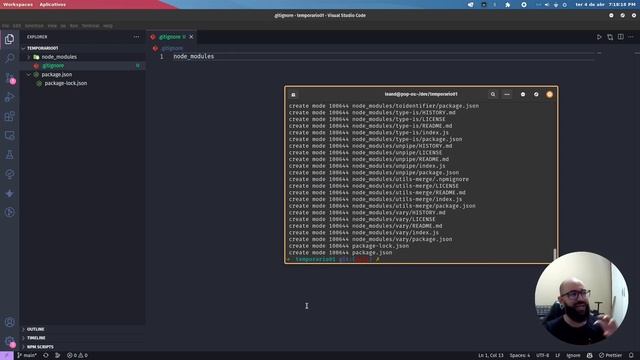Click the terminal prompt temporario01

(x=315, y=259)
